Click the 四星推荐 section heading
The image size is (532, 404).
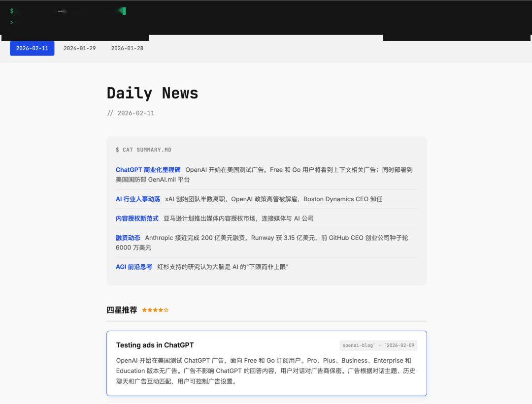(122, 310)
